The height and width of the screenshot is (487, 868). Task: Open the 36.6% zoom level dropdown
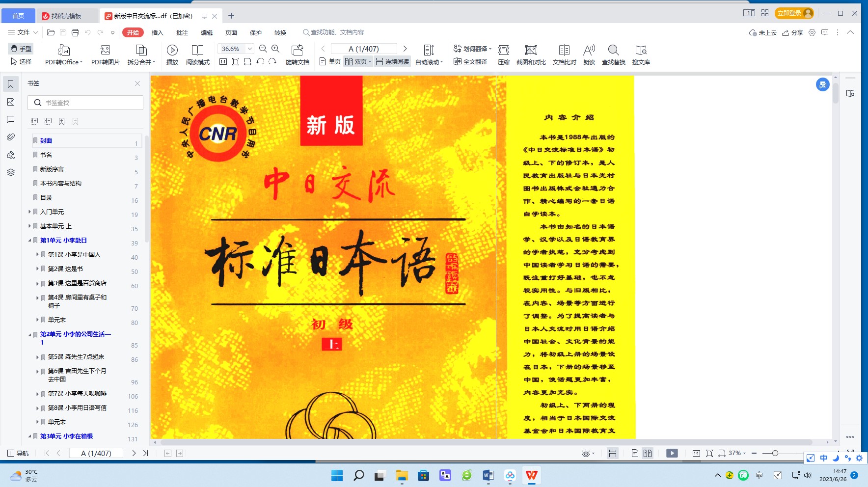(x=249, y=49)
